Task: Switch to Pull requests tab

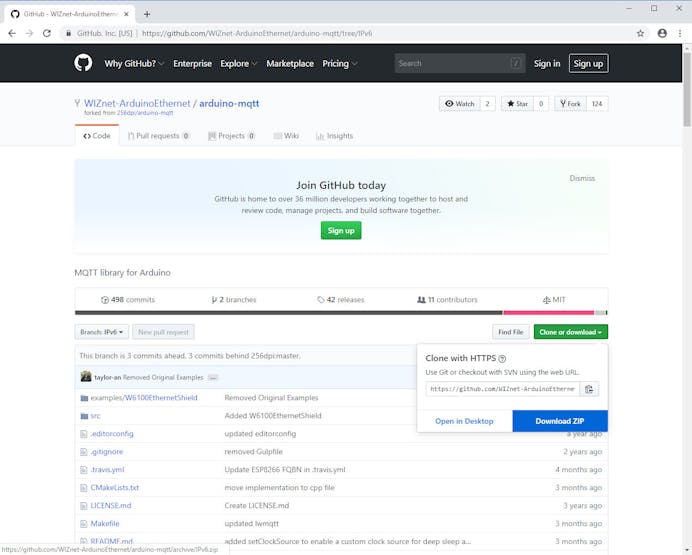Action: click(x=159, y=136)
